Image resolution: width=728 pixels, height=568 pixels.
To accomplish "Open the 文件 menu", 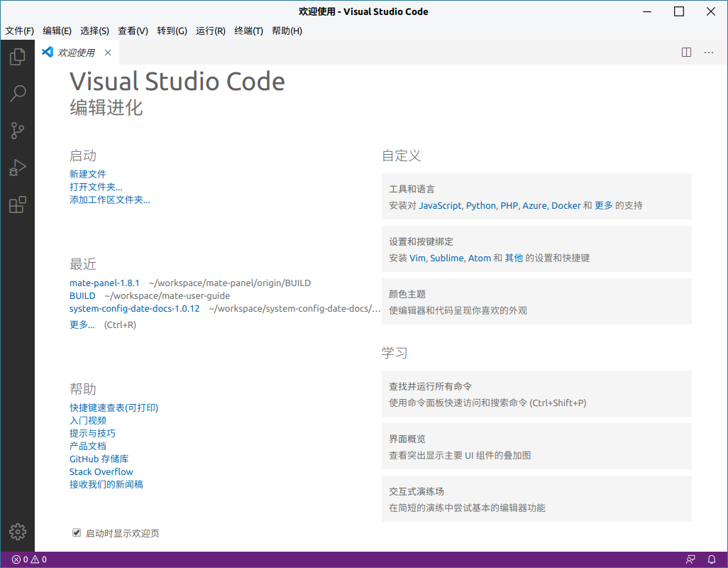I will tap(19, 31).
